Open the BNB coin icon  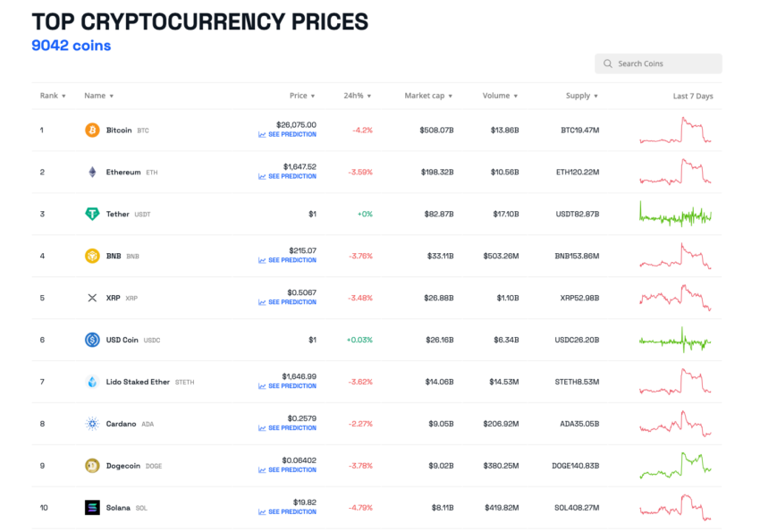92,257
